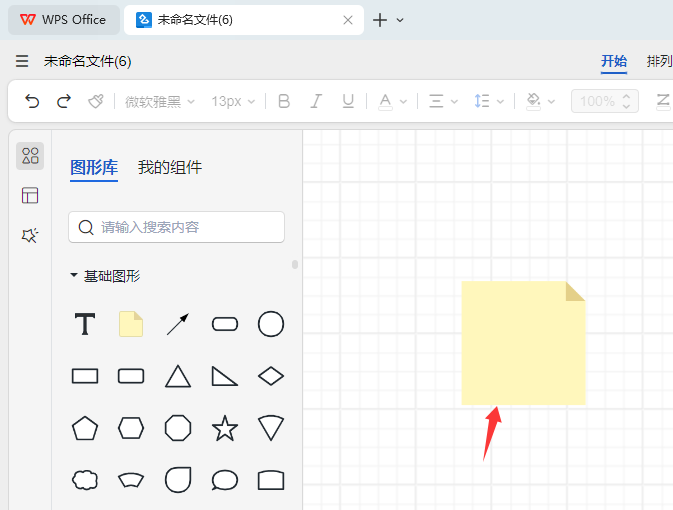Open the 微软雅黑 font family dropdown
This screenshot has height=510, width=673.
pos(160,102)
